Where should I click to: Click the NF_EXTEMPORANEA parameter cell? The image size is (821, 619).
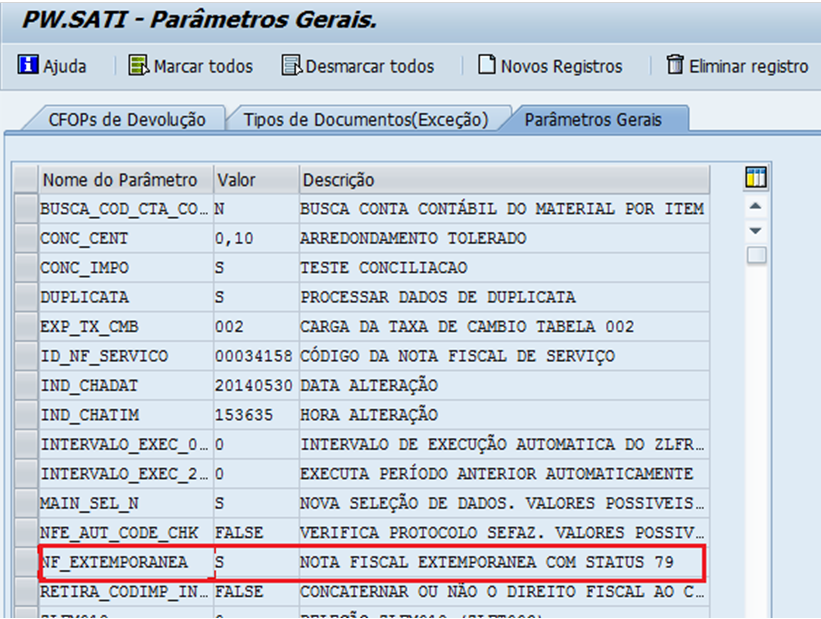click(126, 562)
